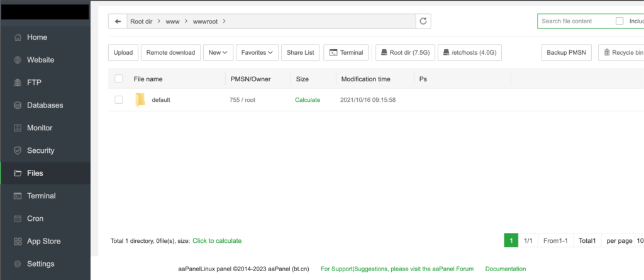The image size is (644, 280).
Task: Click Root dir in the breadcrumb
Action: tap(142, 21)
